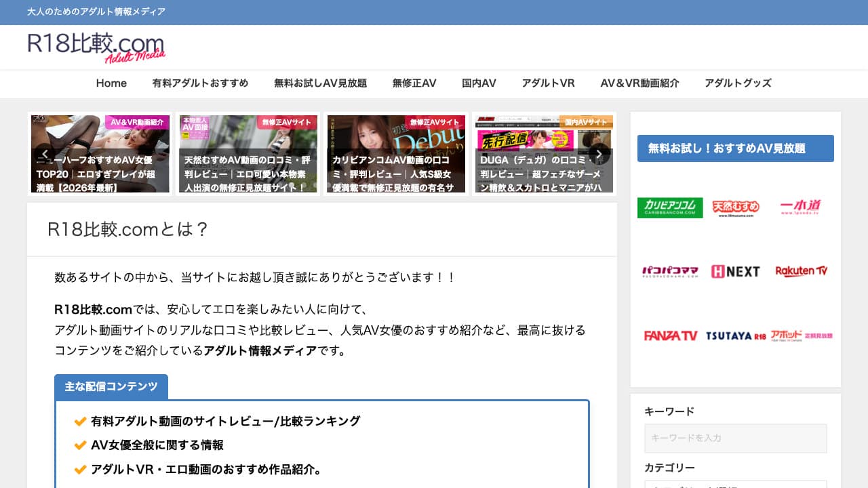Open the 一本道 logo banner
This screenshot has height=488, width=868.
tap(800, 207)
